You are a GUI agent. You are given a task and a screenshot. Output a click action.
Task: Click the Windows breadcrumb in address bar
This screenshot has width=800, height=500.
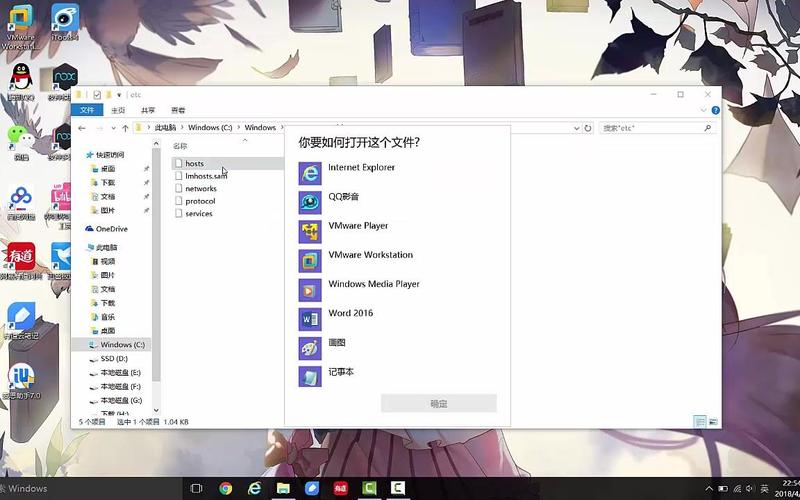tap(260, 128)
